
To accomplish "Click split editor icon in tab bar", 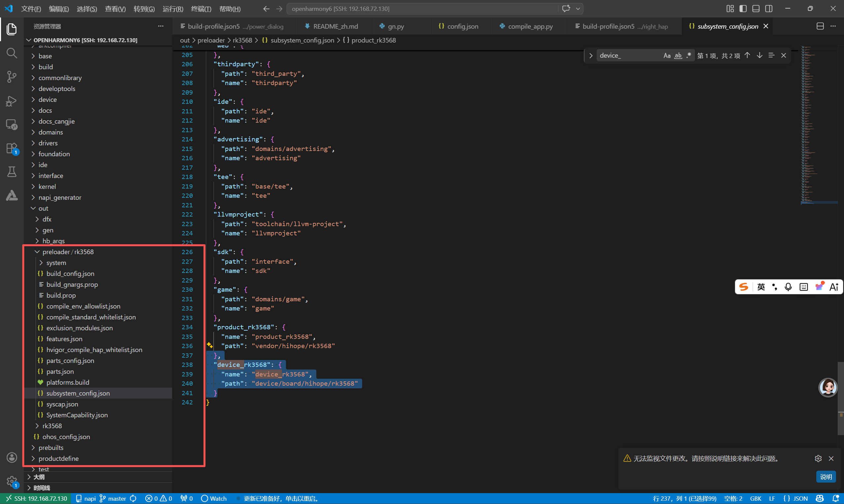I will [x=820, y=26].
